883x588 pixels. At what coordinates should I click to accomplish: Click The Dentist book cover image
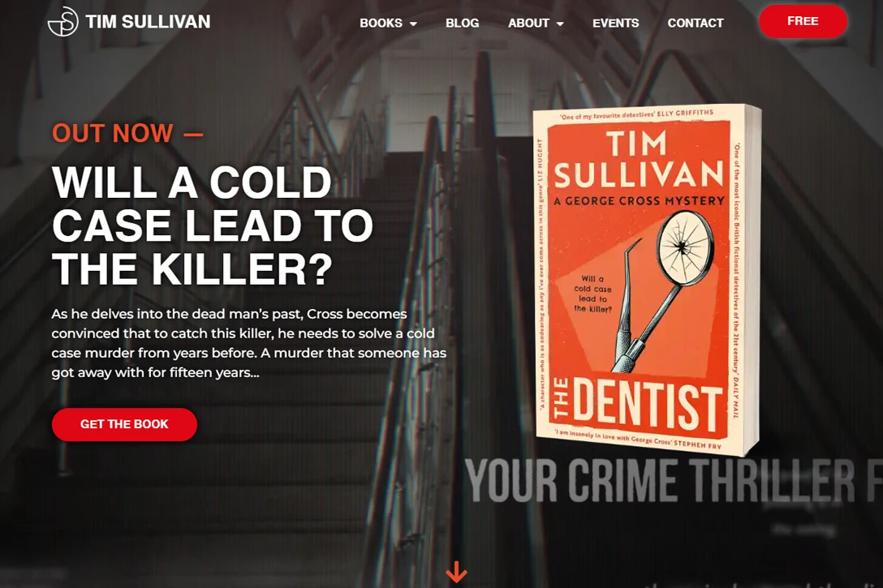(x=647, y=279)
